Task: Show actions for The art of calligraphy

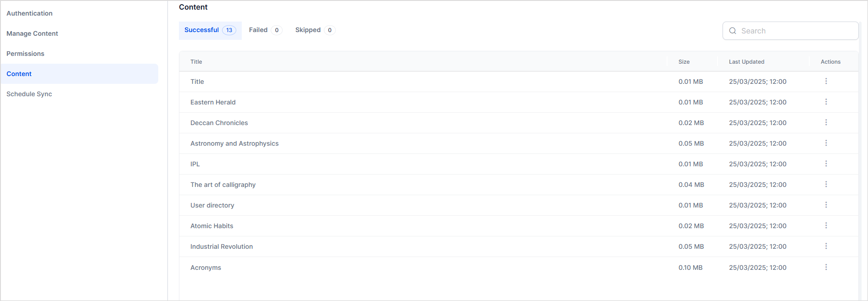Action: coord(826,184)
